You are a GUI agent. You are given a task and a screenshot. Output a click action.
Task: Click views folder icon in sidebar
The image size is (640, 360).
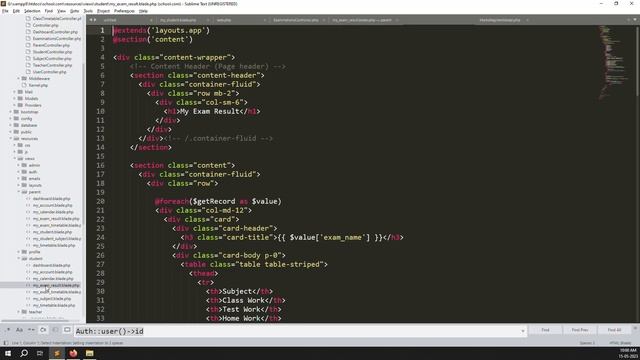pyautogui.click(x=20, y=158)
